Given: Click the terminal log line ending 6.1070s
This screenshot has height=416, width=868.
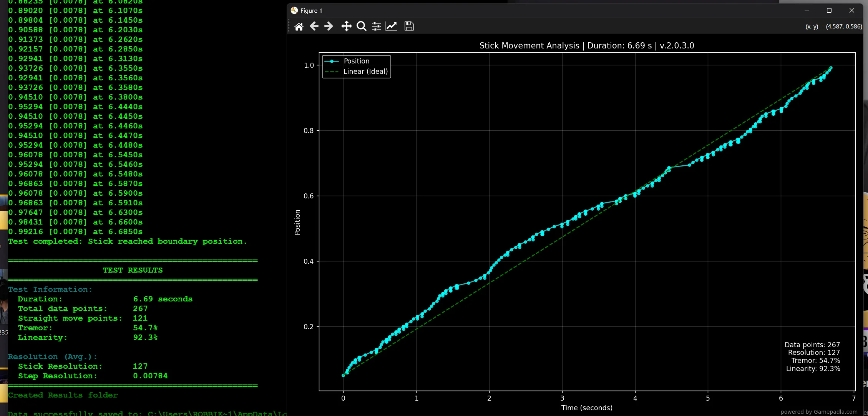Looking at the screenshot, I should click(76, 10).
